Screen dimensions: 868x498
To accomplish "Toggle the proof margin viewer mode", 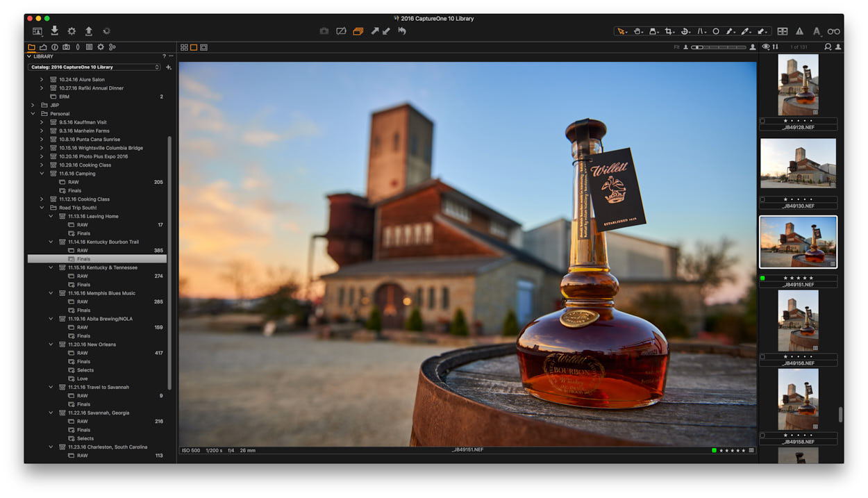I will (x=203, y=47).
